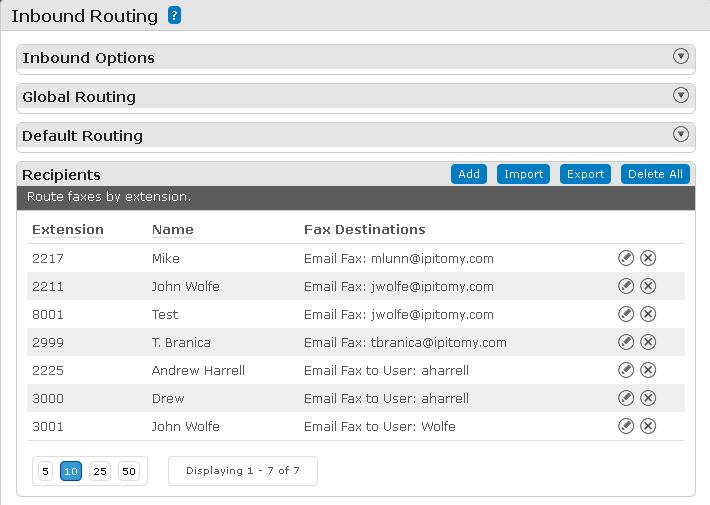Click the Default Routing section title
710x505 pixels.
click(82, 136)
